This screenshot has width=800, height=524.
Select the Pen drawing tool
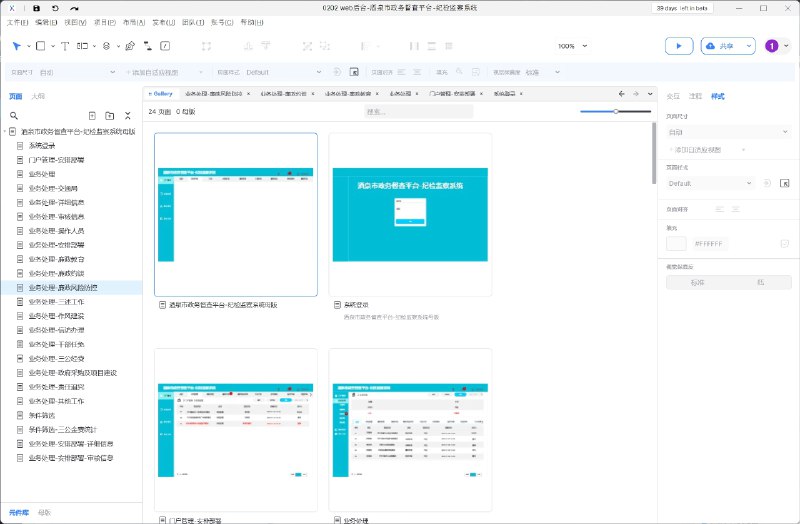tap(130, 46)
